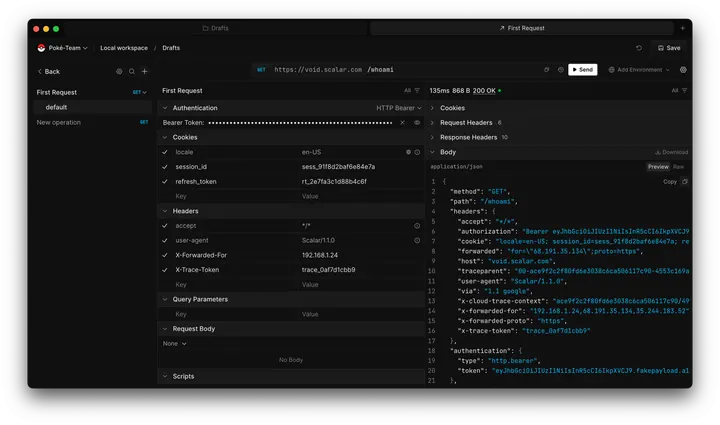720x425 pixels.
Task: Click the Pokeball team logo icon
Action: point(41,48)
